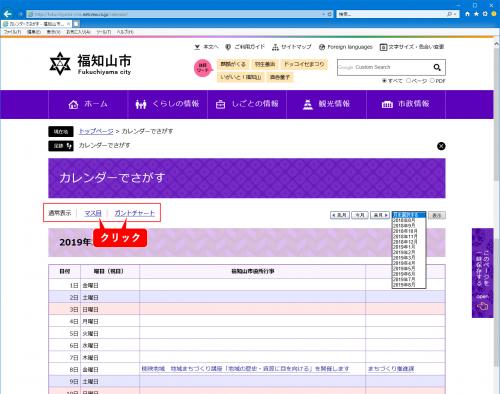Click the round black X close icon
500x394 pixels.
coord(441,146)
